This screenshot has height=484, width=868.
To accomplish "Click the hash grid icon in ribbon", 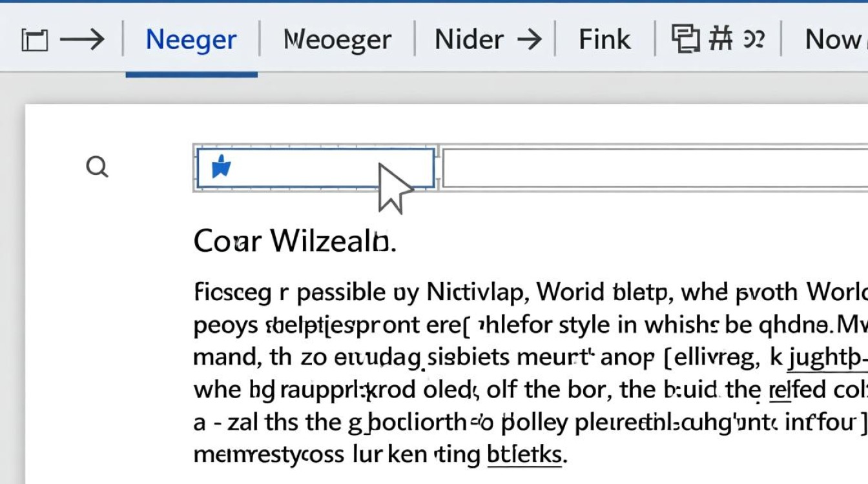I will pyautogui.click(x=720, y=39).
